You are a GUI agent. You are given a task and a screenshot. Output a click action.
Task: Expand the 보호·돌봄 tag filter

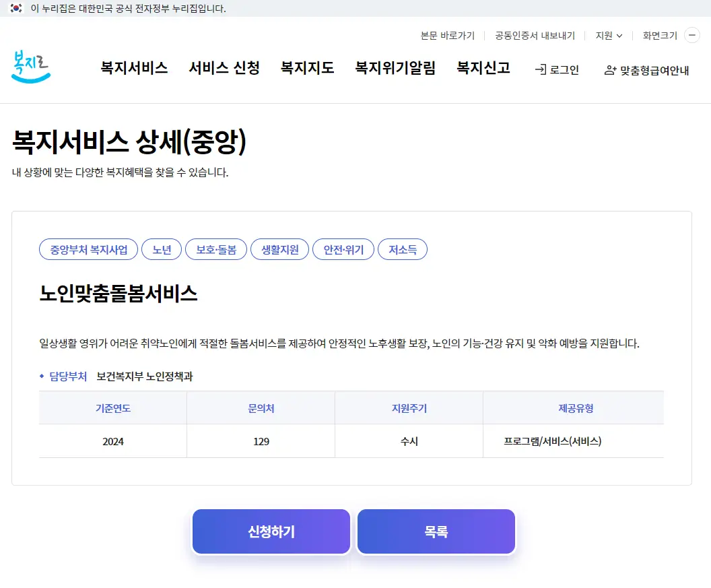[x=215, y=249]
